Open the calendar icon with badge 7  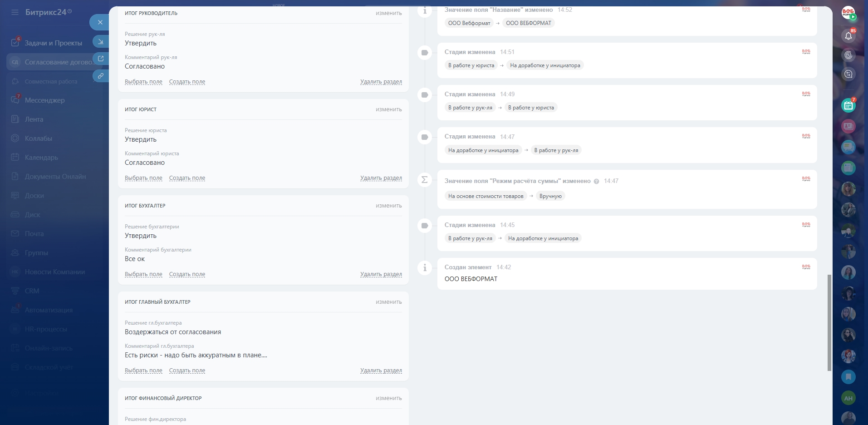click(x=848, y=105)
